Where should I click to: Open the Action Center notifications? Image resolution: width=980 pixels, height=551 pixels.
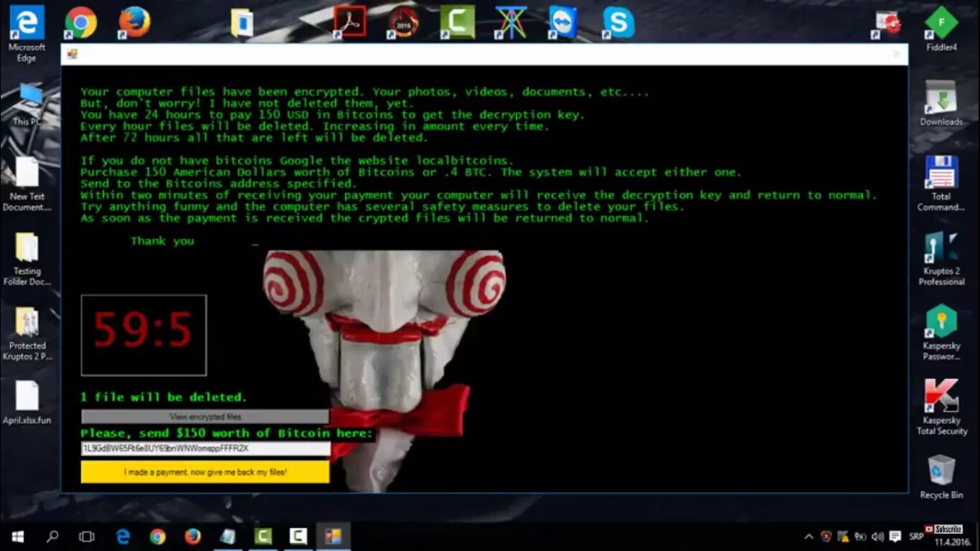tap(895, 537)
